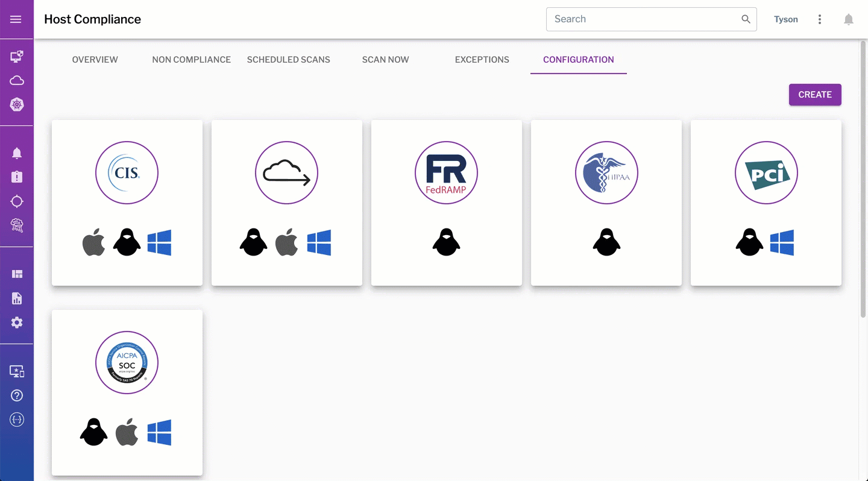The height and width of the screenshot is (481, 868).
Task: Open the cloud sidebar icon
Action: pos(17,81)
